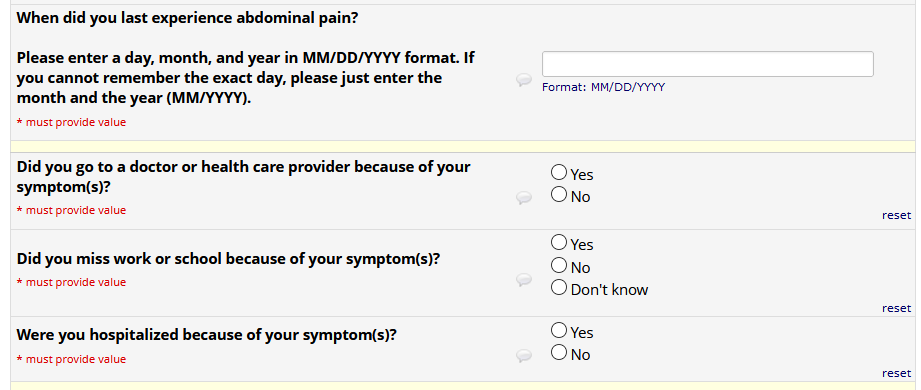
Task: Open comment balloon for hospitalized question
Action: 524,355
